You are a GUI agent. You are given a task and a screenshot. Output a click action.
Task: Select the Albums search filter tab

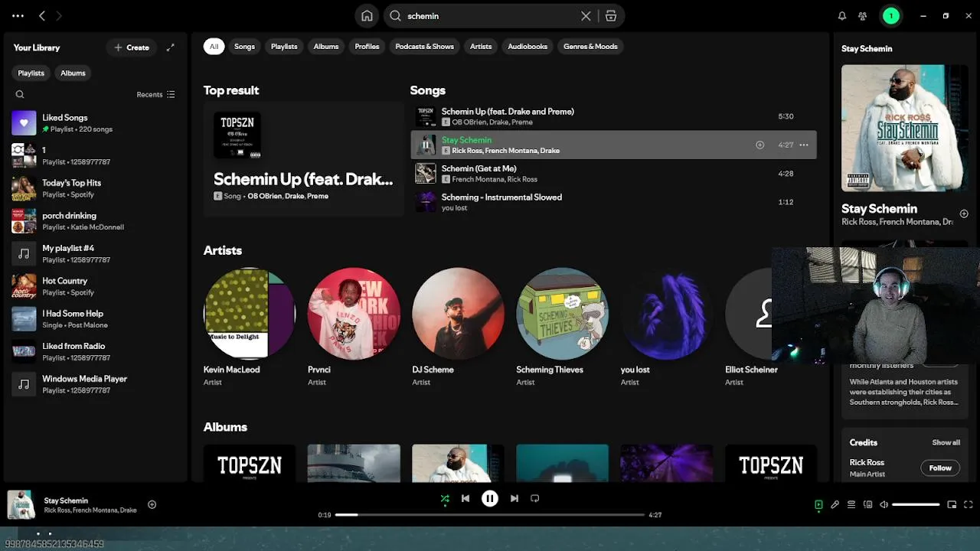pos(326,47)
